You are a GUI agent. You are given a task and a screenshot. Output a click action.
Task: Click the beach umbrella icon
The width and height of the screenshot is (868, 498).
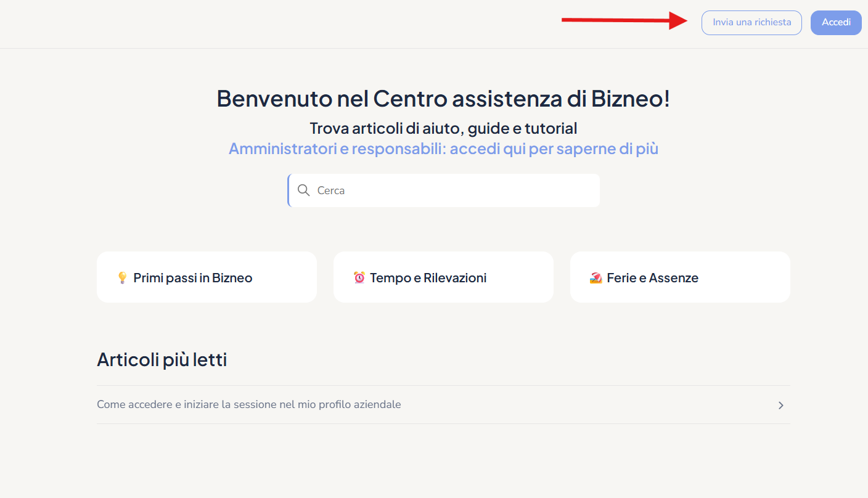(x=596, y=278)
